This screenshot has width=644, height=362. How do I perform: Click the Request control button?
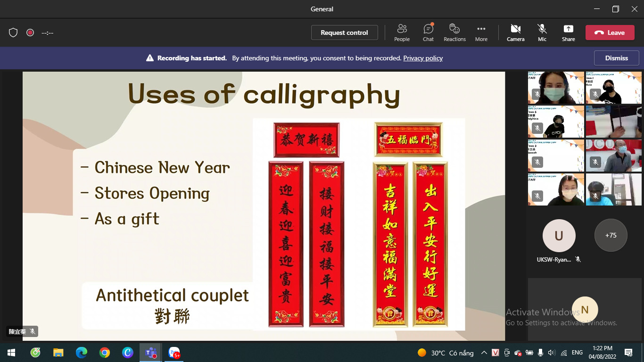pos(344,33)
